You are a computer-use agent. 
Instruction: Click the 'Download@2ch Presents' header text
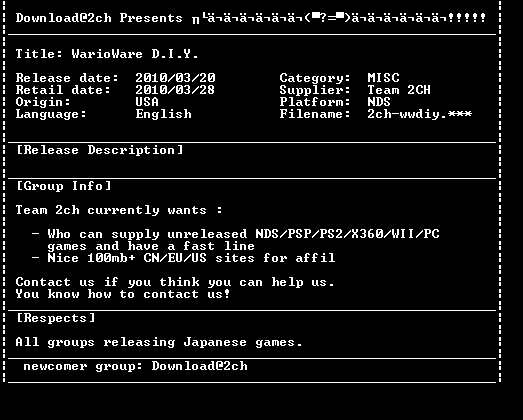99,18
